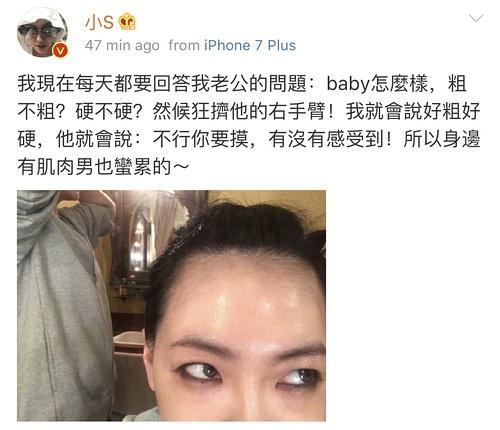Open the post options chevron menu

(476, 18)
